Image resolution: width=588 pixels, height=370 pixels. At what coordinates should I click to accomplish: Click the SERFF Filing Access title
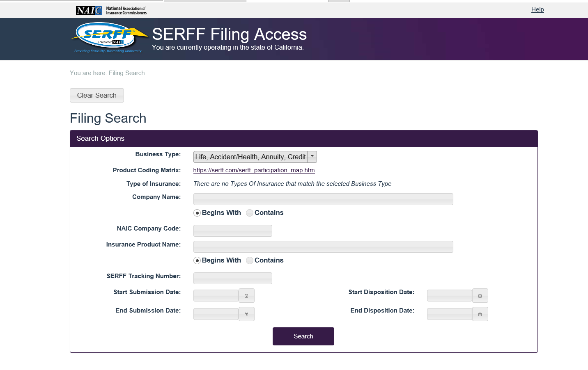(230, 34)
